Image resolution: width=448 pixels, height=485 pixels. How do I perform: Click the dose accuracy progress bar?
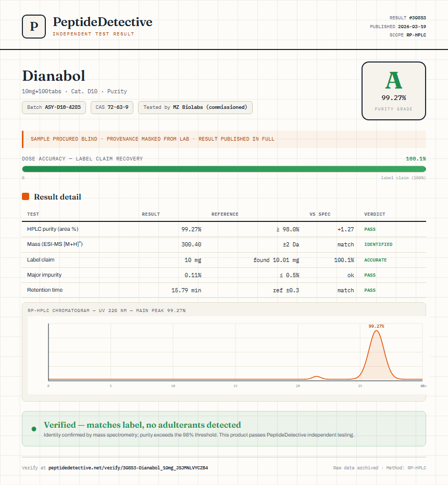(x=224, y=169)
